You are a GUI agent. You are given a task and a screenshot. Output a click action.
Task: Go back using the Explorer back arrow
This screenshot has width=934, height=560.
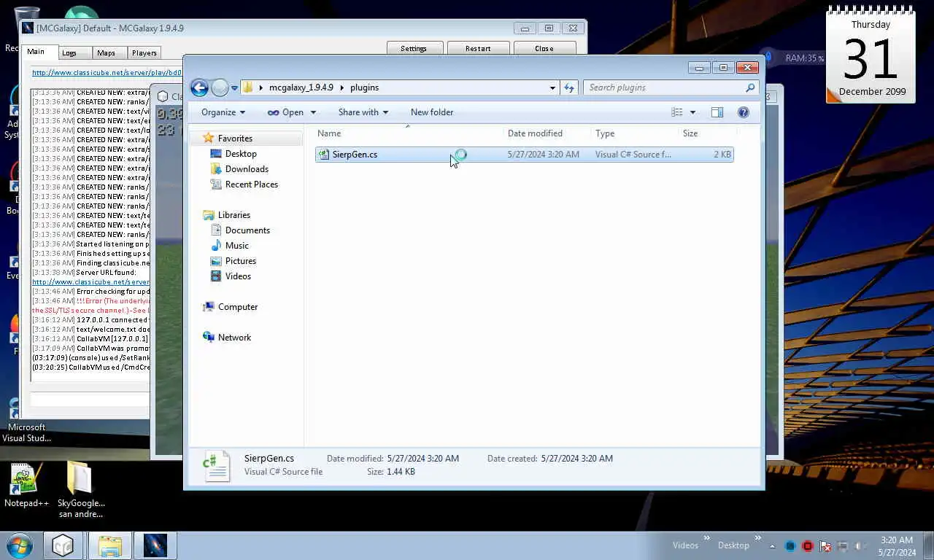pos(199,87)
